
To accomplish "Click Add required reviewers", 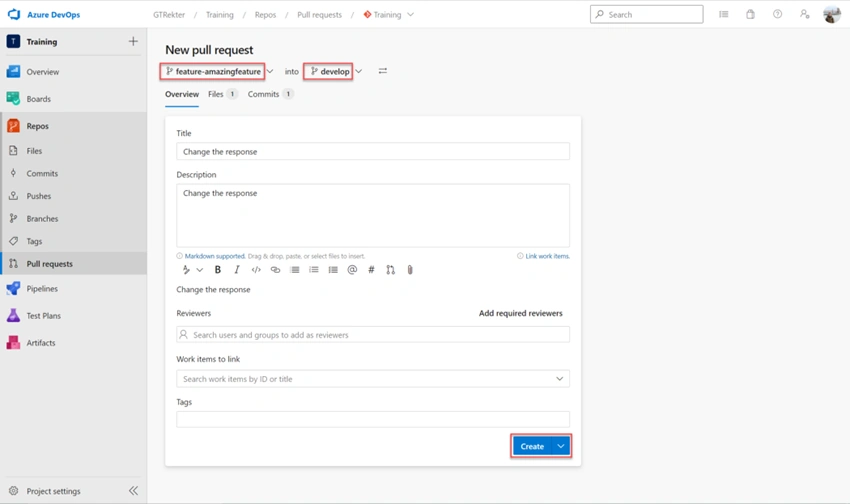I will (520, 313).
